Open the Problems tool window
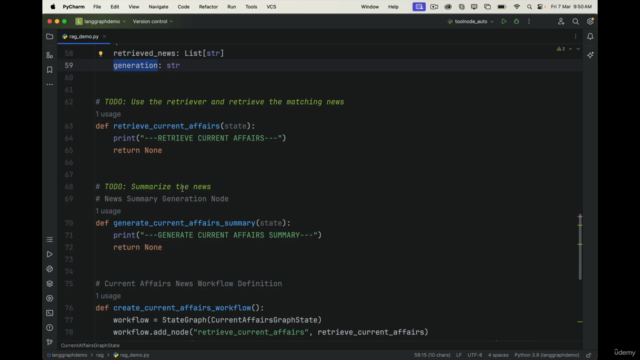640x360 pixels. (x=49, y=328)
